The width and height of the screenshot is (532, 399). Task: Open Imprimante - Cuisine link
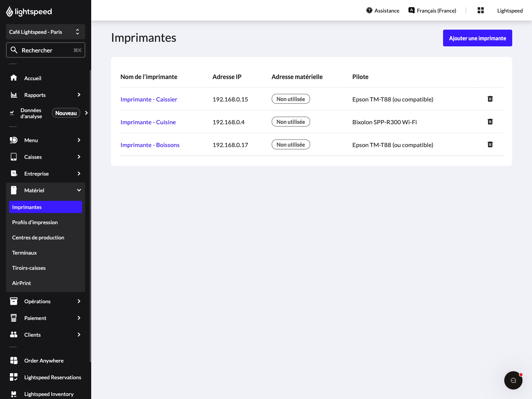coord(148,122)
